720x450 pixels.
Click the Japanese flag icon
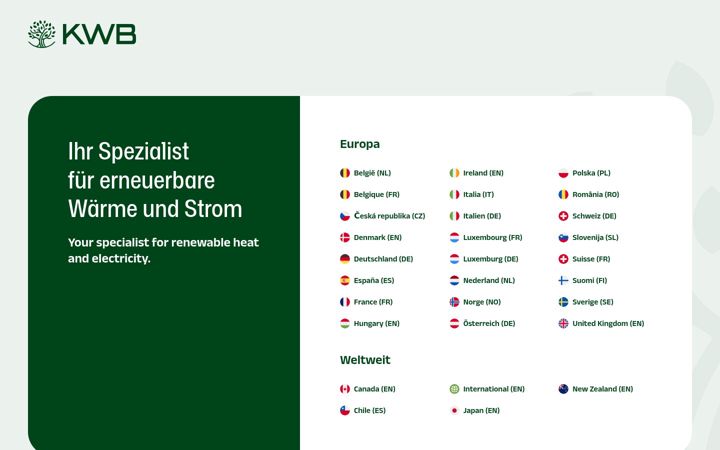pos(454,411)
